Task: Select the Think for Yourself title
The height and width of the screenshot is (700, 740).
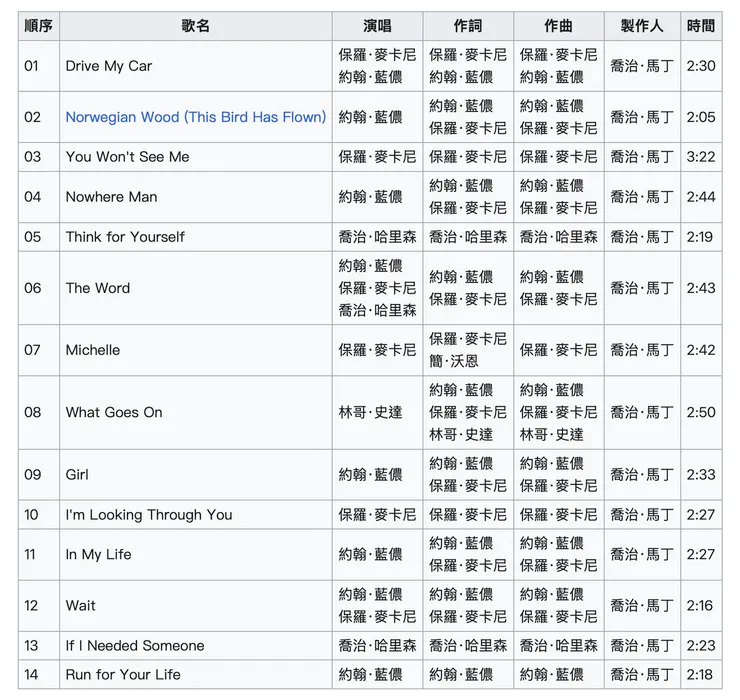Action: (125, 237)
